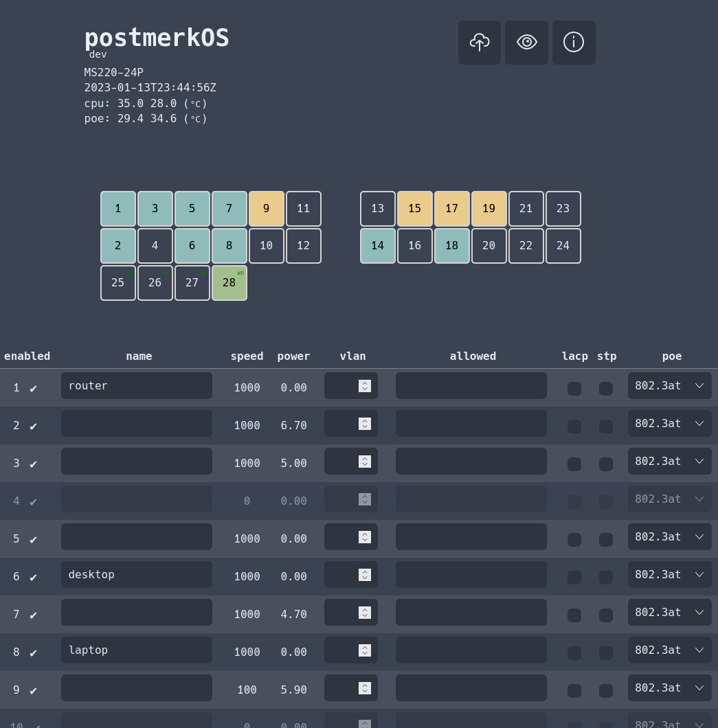Screen dimensions: 718x728
Task: Select port 8 tile
Action: (229, 246)
